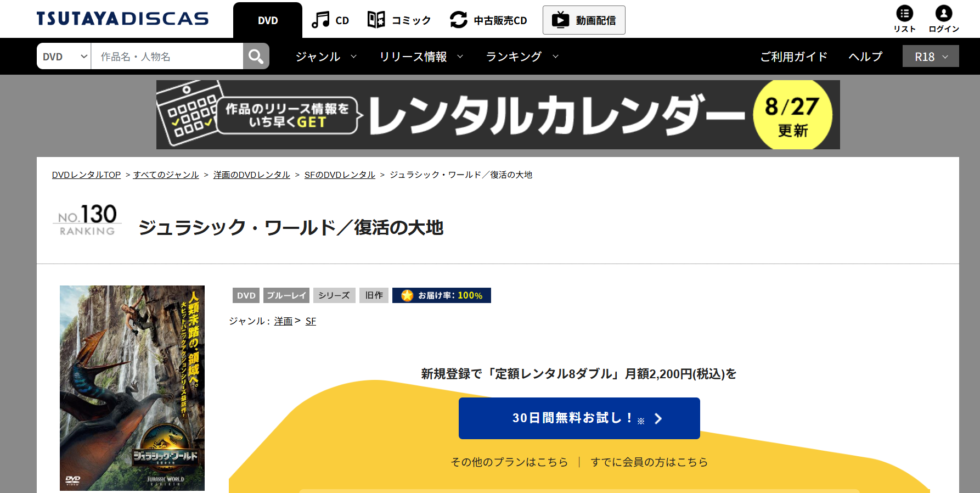Expand the リリース情報 menu

(421, 57)
